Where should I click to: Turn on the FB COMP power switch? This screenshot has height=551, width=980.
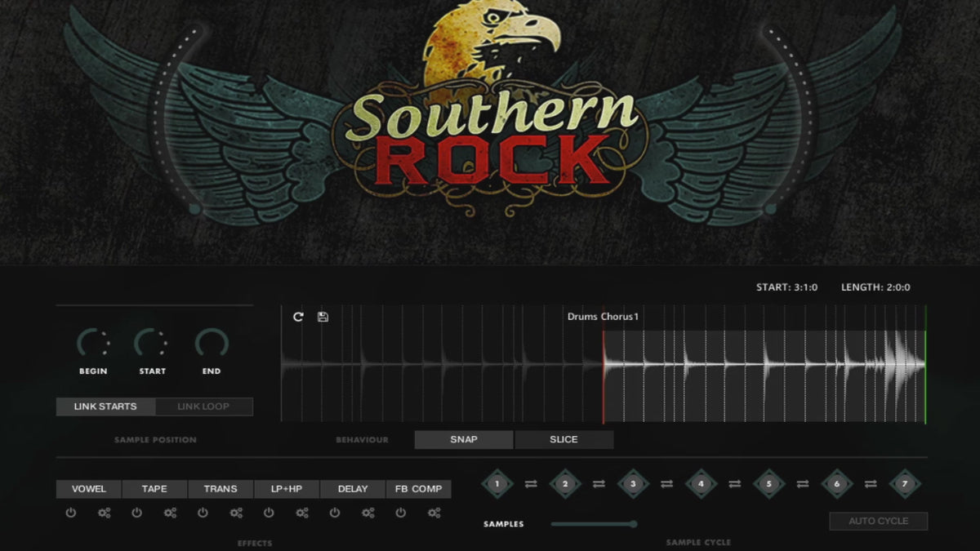[401, 513]
